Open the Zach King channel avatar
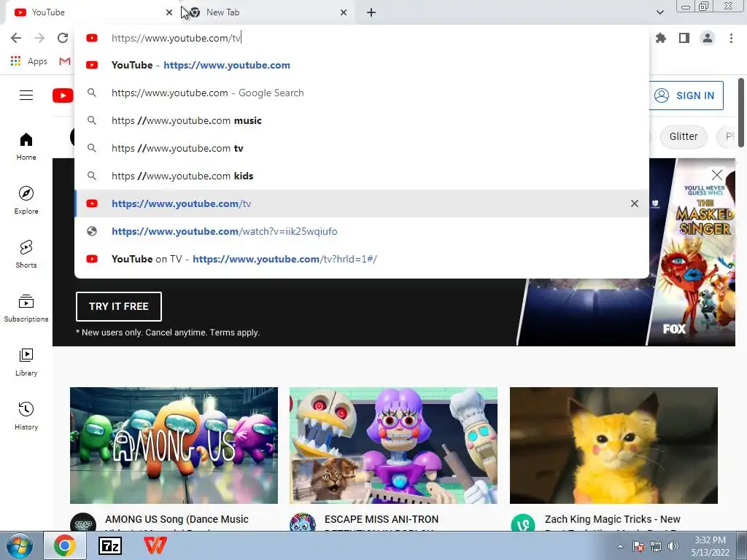 coord(522,523)
